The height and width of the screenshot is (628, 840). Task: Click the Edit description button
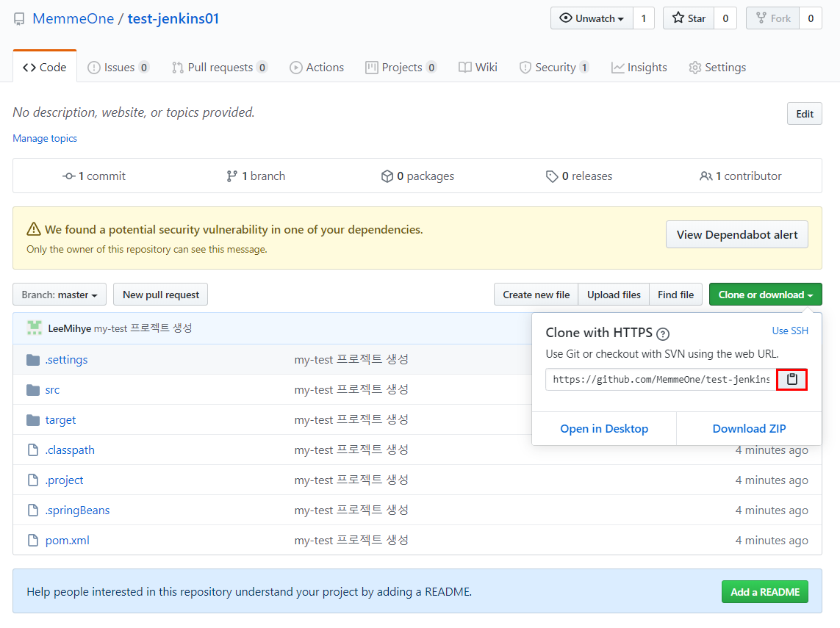(x=804, y=114)
